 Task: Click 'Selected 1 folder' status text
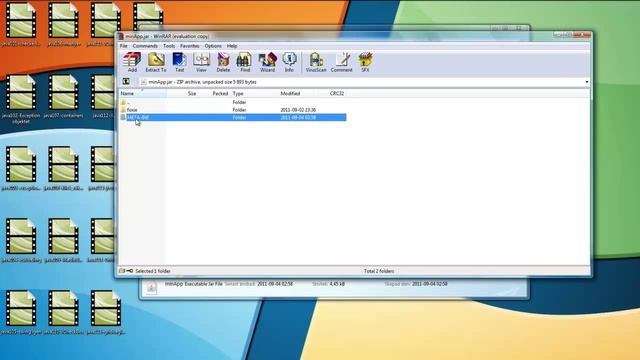point(153,271)
